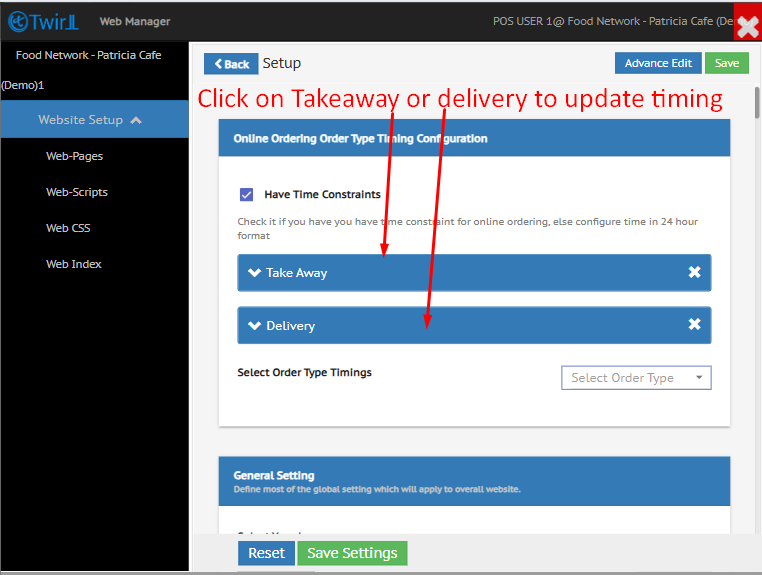Screen dimensions: 762x575
Task: Remove the Take Away timing with X icon
Action: coord(694,272)
